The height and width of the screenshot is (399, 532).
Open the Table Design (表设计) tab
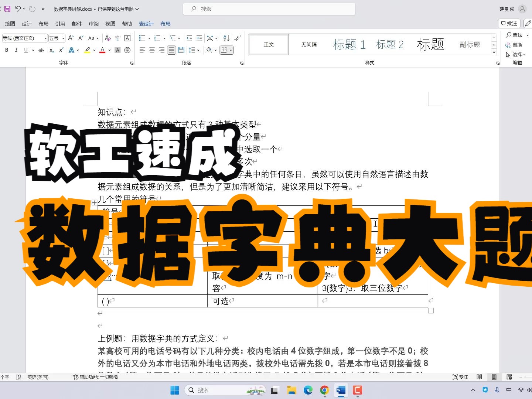(x=146, y=24)
